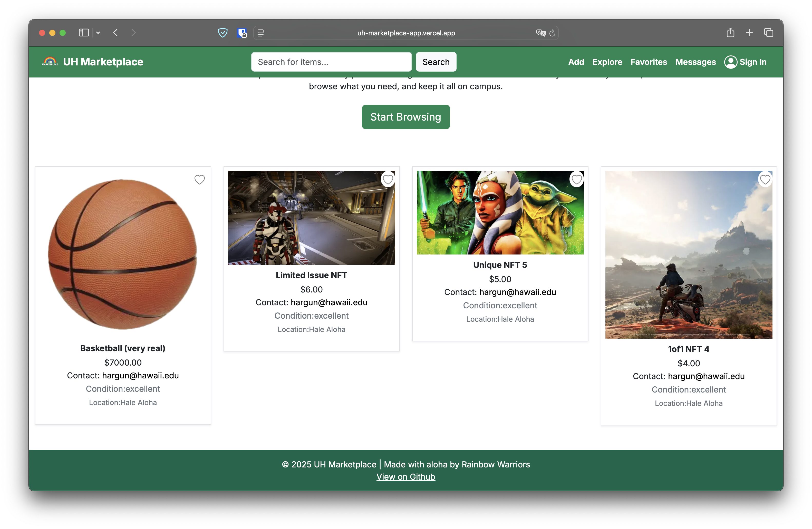The image size is (812, 529).
Task: Click the Basketball card's Location:Hale Aloha text
Action: pyautogui.click(x=123, y=403)
